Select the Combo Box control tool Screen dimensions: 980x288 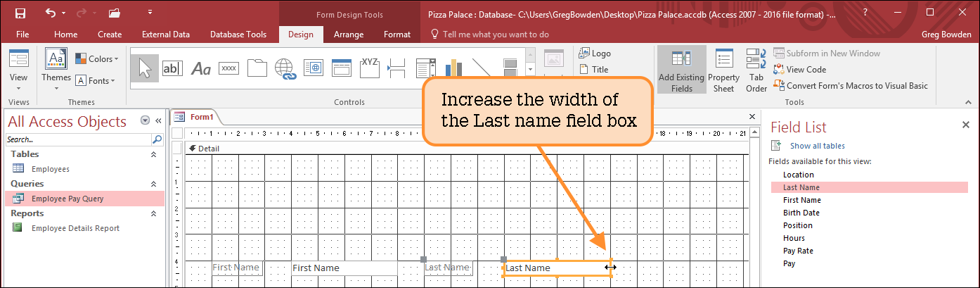coord(426,68)
